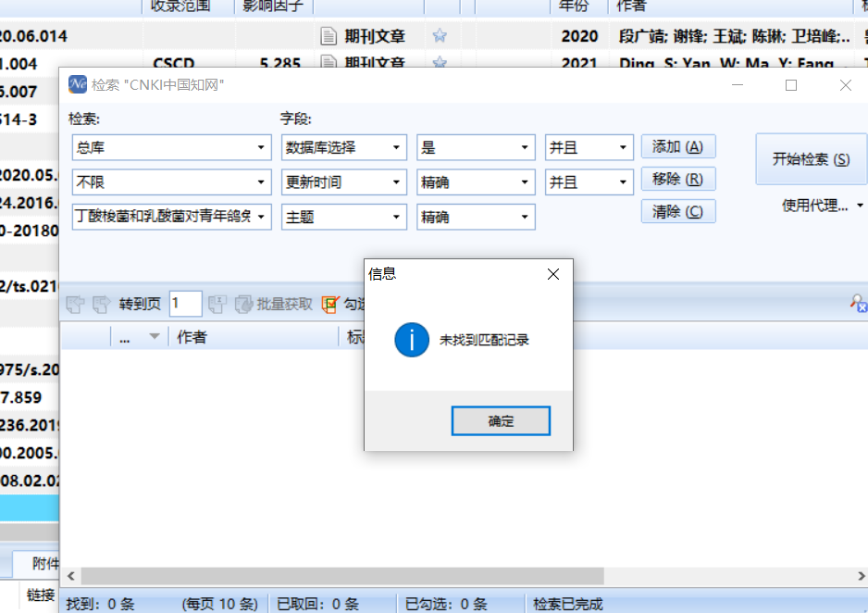The height and width of the screenshot is (613, 868).
Task: Click the 确定 button
Action: (501, 420)
